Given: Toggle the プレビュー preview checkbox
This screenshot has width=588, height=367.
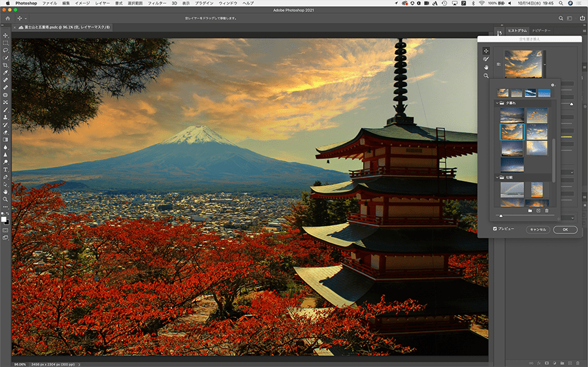Looking at the screenshot, I should point(495,229).
